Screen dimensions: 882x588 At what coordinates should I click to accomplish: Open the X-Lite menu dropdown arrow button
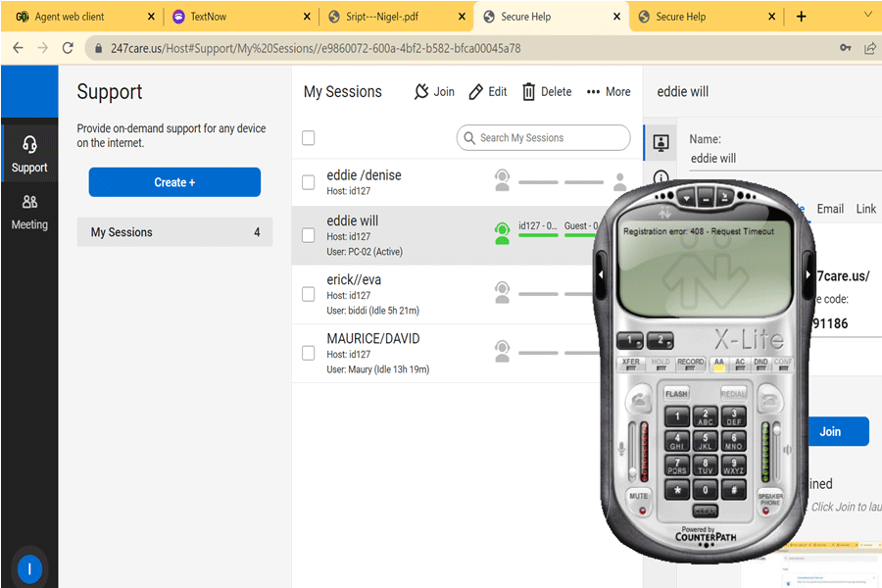[x=687, y=196]
